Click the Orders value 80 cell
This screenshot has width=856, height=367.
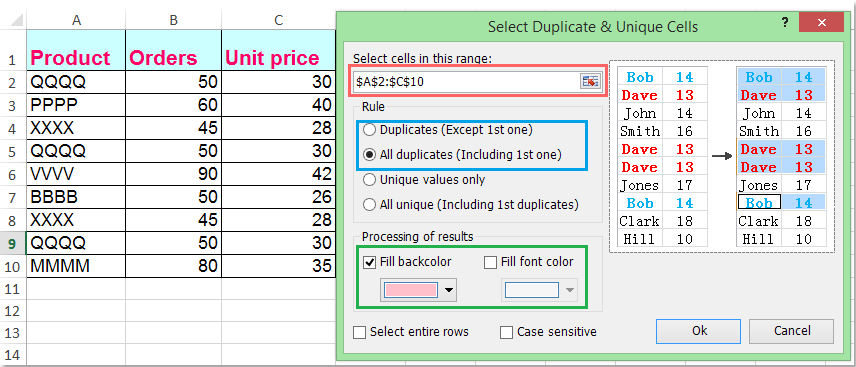[174, 266]
